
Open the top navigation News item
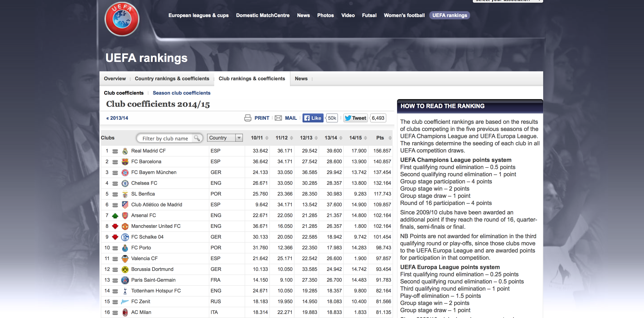coord(303,15)
